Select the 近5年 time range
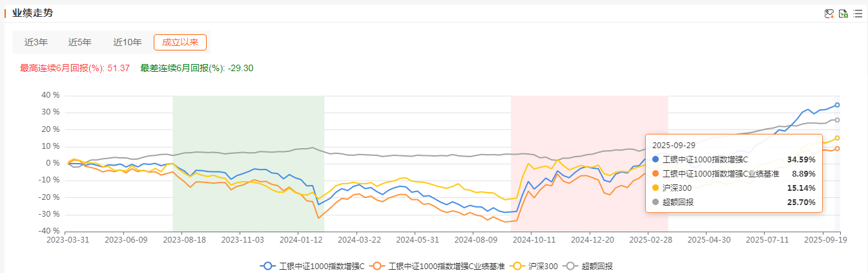The image size is (868, 273). (x=80, y=43)
